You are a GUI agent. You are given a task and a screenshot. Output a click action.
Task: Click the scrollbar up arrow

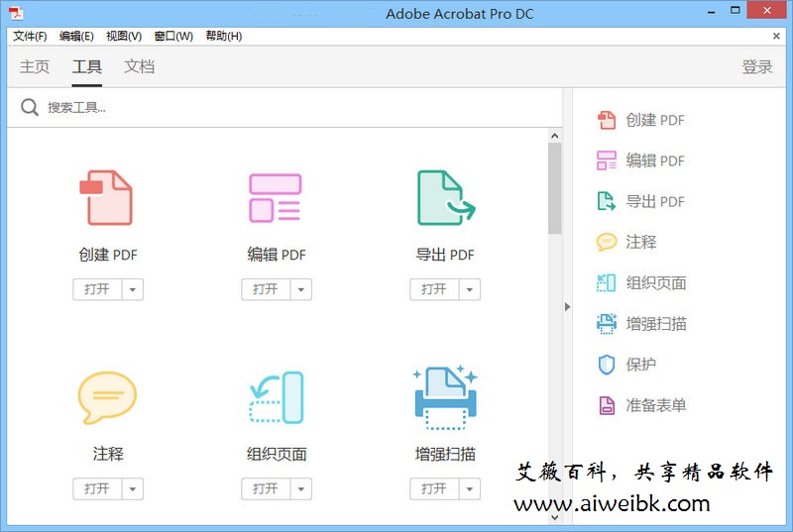coord(555,136)
